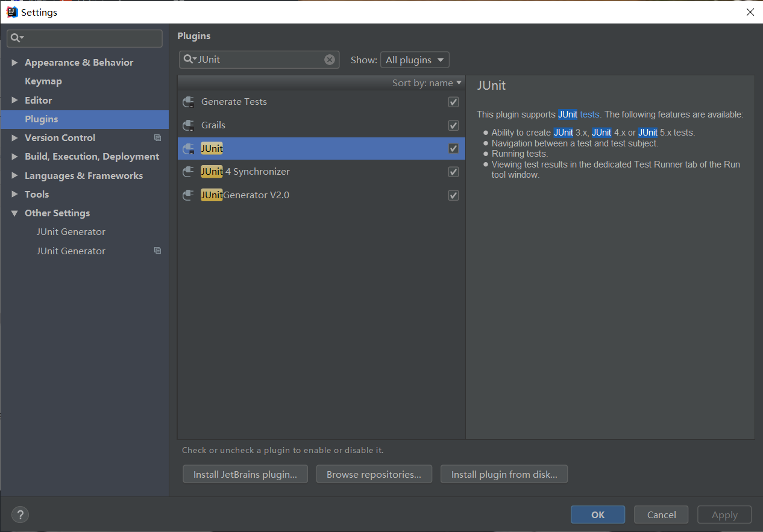Clear the plugin search field text
Image resolution: width=763 pixels, height=532 pixels.
coord(330,60)
